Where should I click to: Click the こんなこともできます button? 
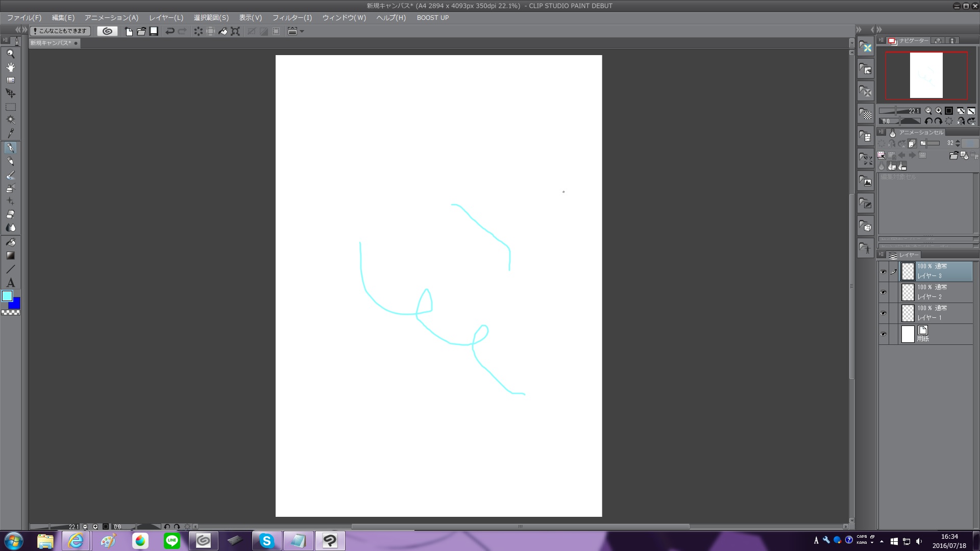[60, 31]
